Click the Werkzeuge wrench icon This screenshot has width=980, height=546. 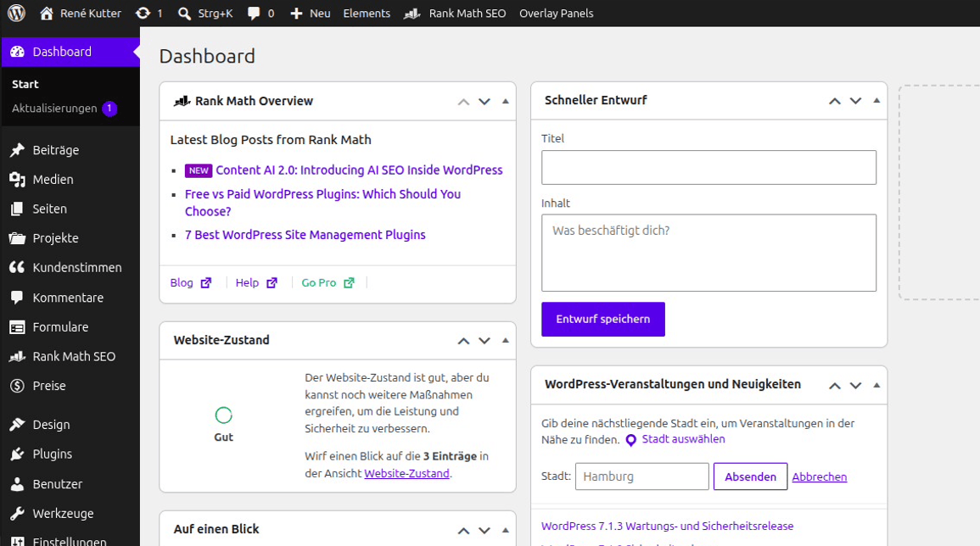coord(18,514)
